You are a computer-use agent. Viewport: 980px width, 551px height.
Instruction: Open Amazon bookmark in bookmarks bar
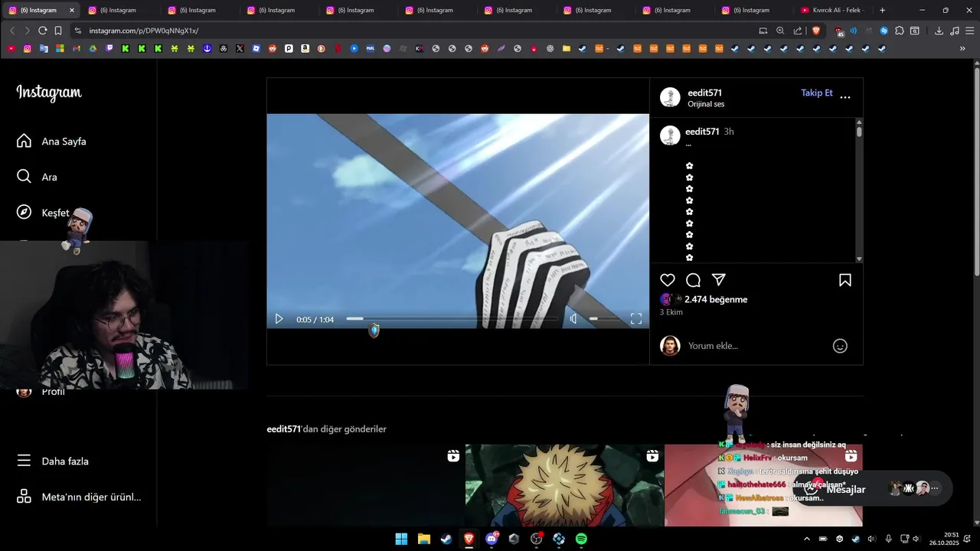(x=305, y=48)
